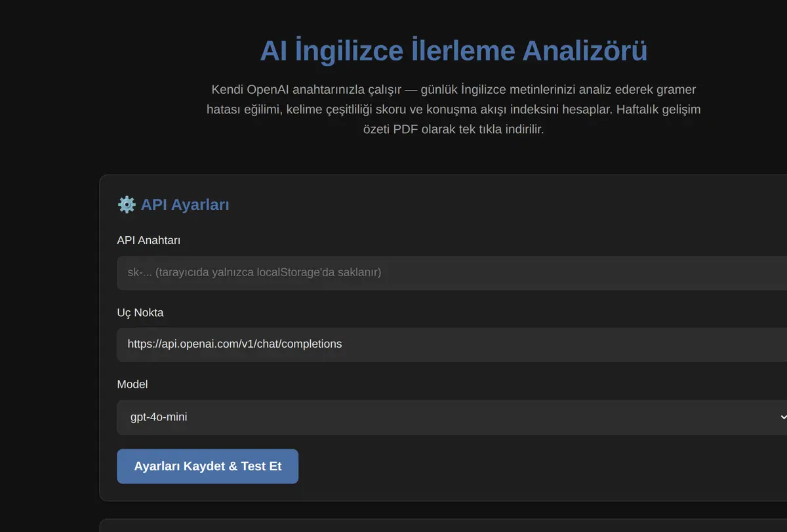The image size is (787, 532).
Task: Click the gear icon beside API Ayarları
Action: 127,205
